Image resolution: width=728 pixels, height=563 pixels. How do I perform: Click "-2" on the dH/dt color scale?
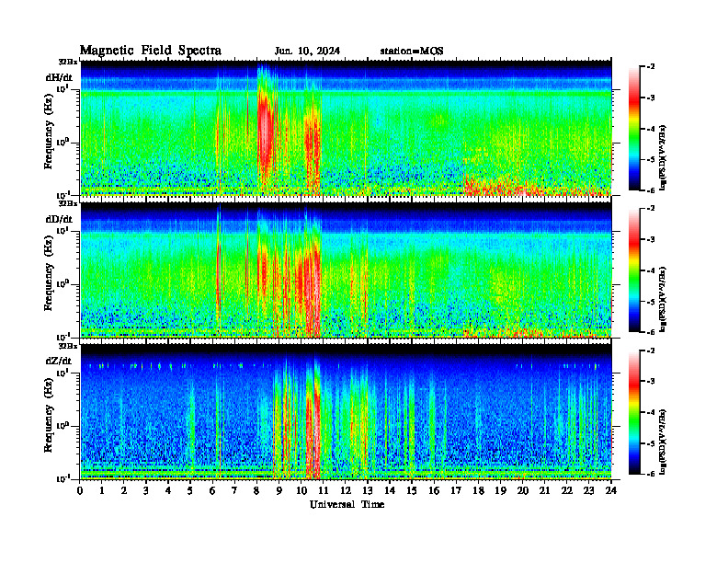click(651, 67)
